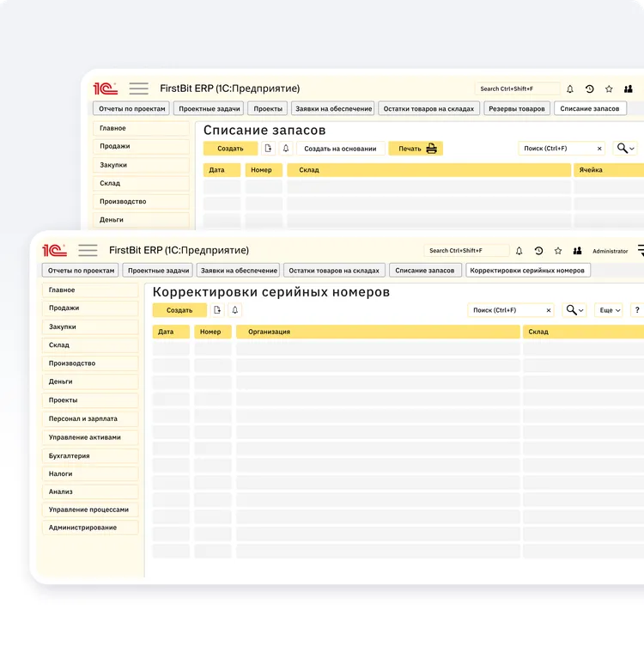Image resolution: width=644 pixels, height=653 pixels.
Task: Open magnifier search dropdown next to Еще
Action: click(x=574, y=310)
